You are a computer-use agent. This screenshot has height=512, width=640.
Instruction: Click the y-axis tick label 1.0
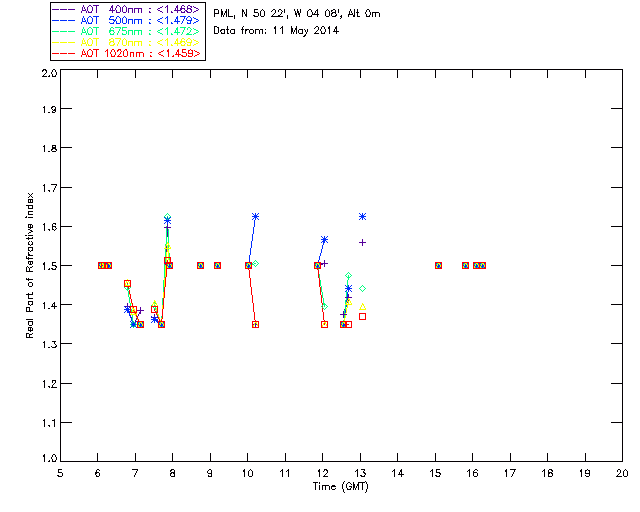[x=49, y=459]
